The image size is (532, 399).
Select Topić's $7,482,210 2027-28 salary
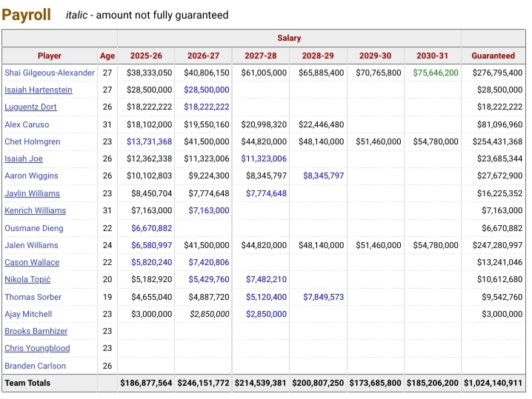point(266,279)
